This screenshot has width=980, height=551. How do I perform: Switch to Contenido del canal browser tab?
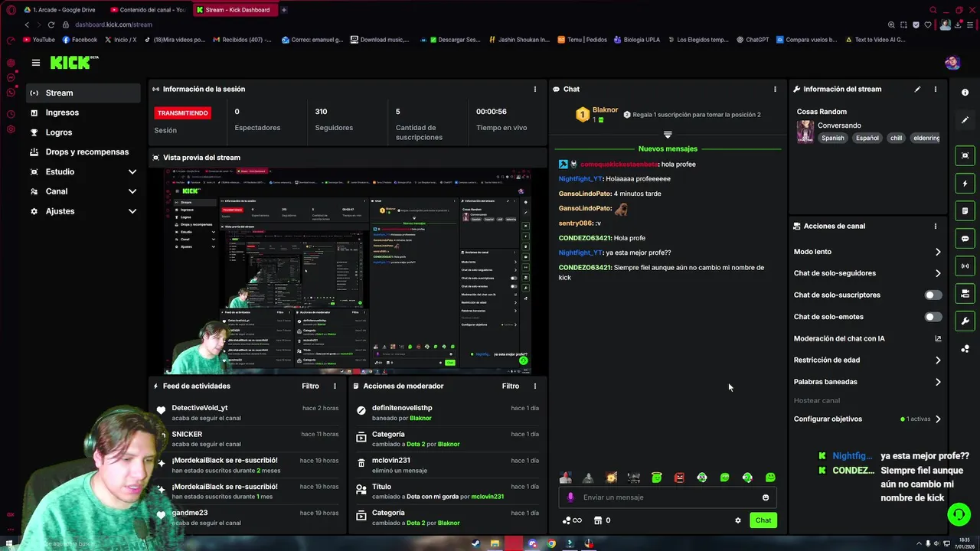click(147, 10)
